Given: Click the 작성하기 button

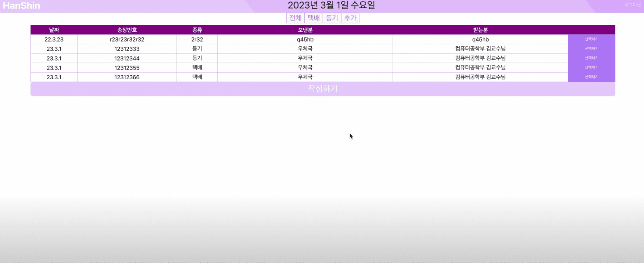Looking at the screenshot, I should (x=323, y=89).
